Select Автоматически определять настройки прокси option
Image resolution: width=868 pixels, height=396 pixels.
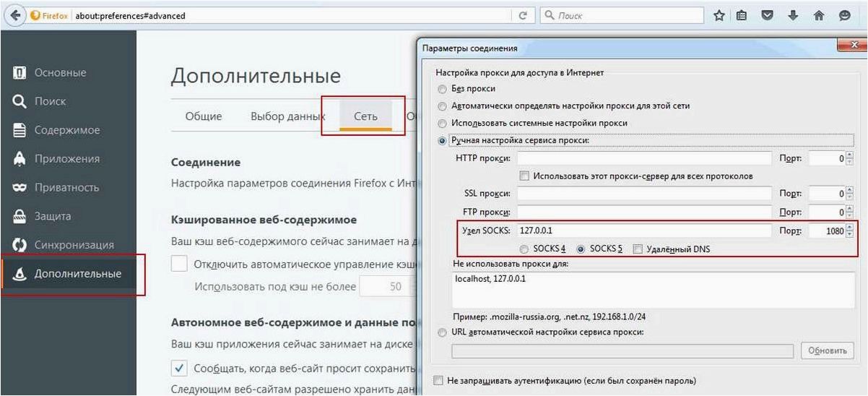click(442, 106)
